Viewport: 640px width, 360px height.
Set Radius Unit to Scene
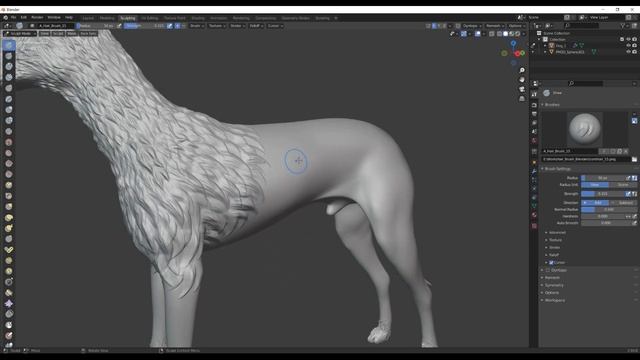click(623, 185)
